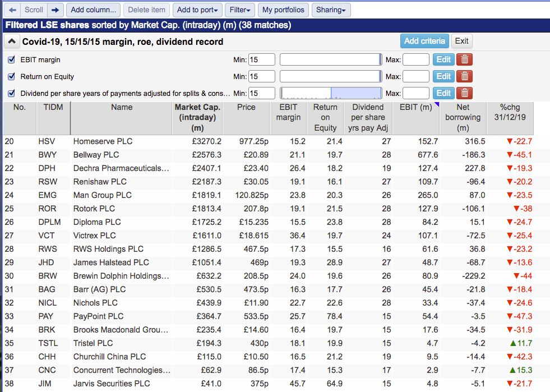This screenshot has height=392, width=550.
Task: Collapse the filter criteria panel
Action: pos(12,41)
